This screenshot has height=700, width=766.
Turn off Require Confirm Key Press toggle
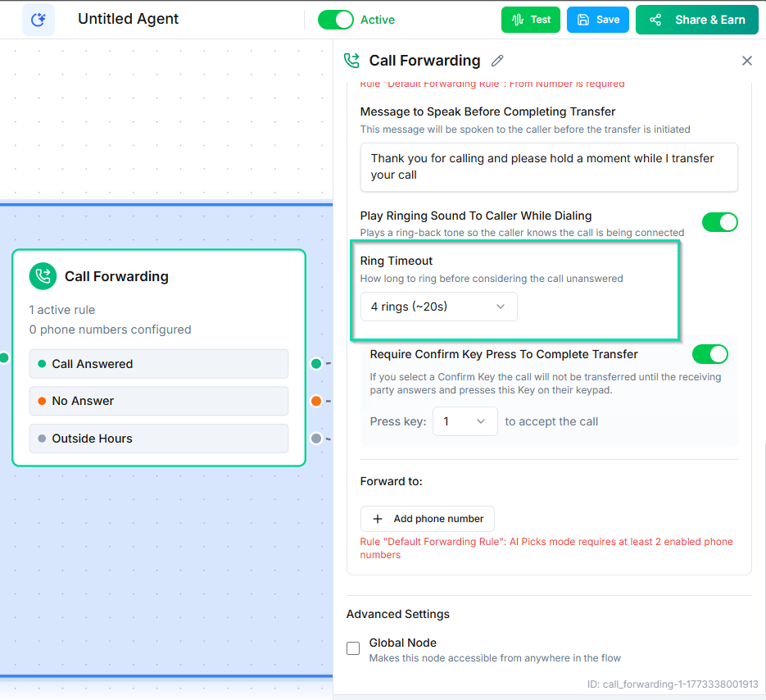point(709,354)
